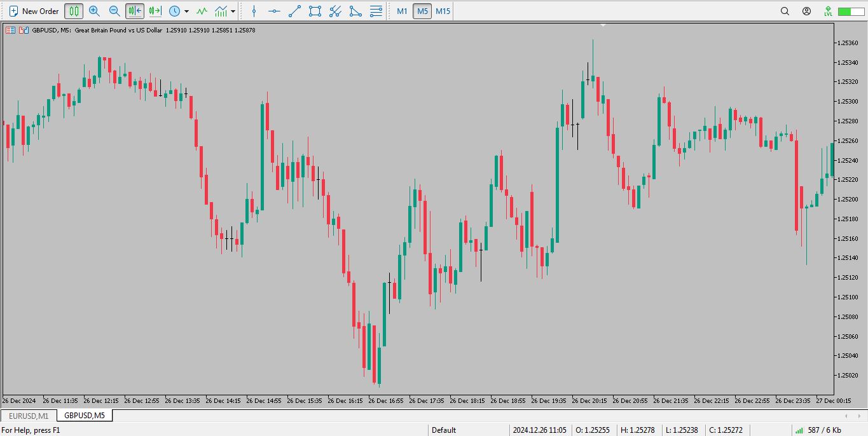Open the green line indicators icon
This screenshot has width=868, height=436.
click(x=202, y=11)
